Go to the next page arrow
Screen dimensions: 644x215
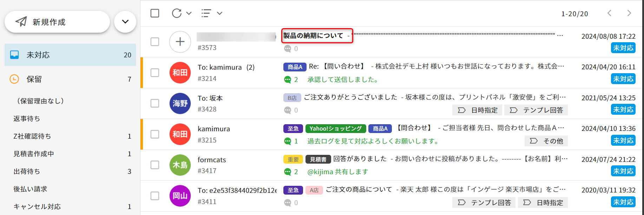pyautogui.click(x=629, y=13)
